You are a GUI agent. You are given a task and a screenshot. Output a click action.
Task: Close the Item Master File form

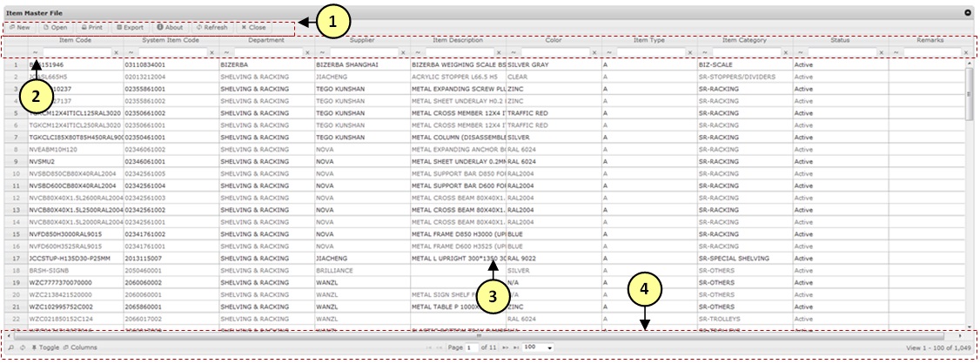254,27
